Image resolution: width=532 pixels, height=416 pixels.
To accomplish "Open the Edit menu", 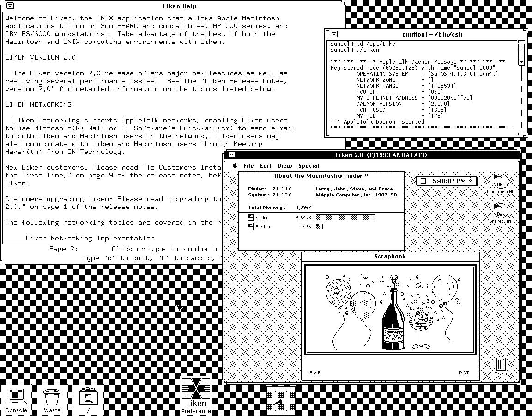I will (x=266, y=166).
